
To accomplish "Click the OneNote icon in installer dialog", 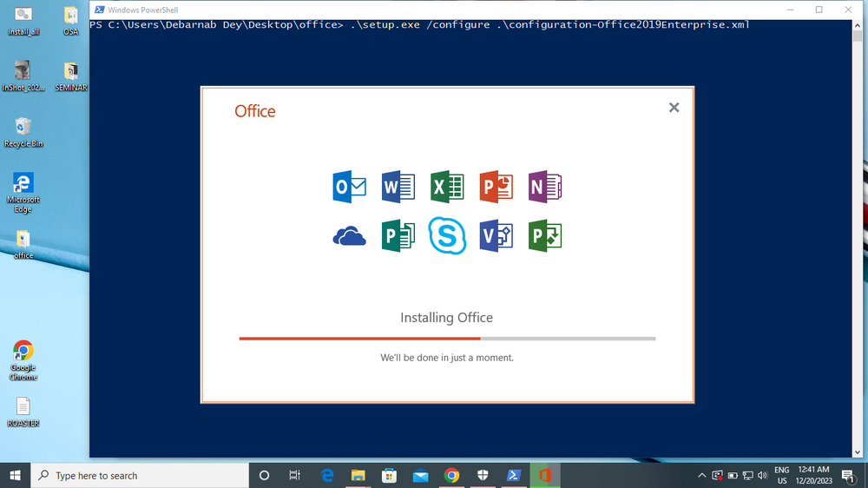I will tap(545, 187).
